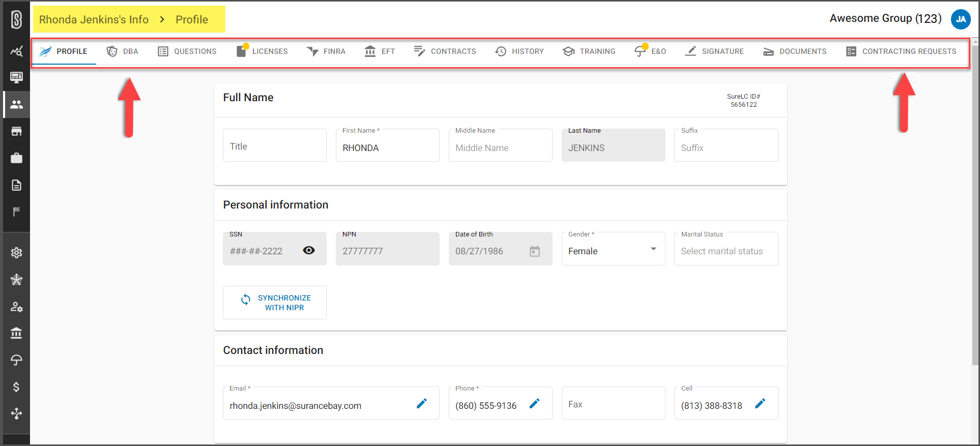Click the Profile breadcrumb
The width and height of the screenshot is (980, 446).
(x=192, y=20)
